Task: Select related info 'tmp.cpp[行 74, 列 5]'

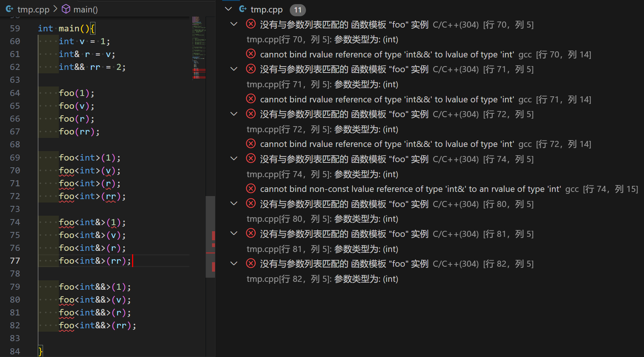Action: [x=322, y=174]
